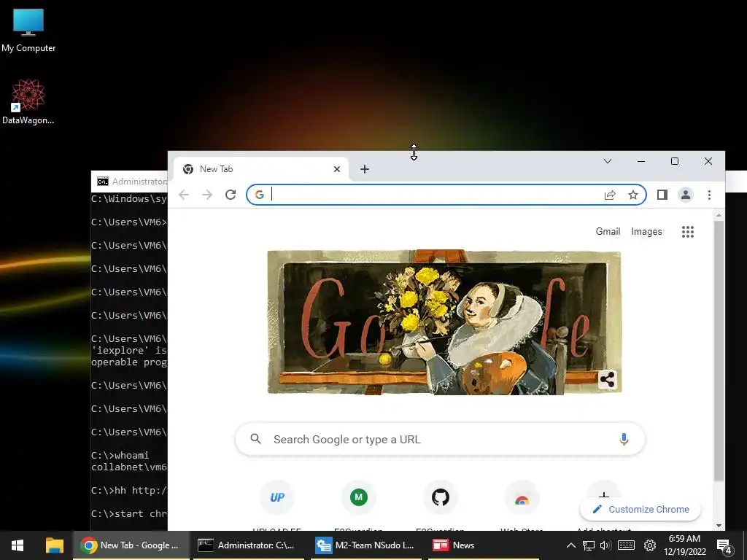Close the New Tab tab
Viewport: 747px width, 560px height.
tap(337, 169)
